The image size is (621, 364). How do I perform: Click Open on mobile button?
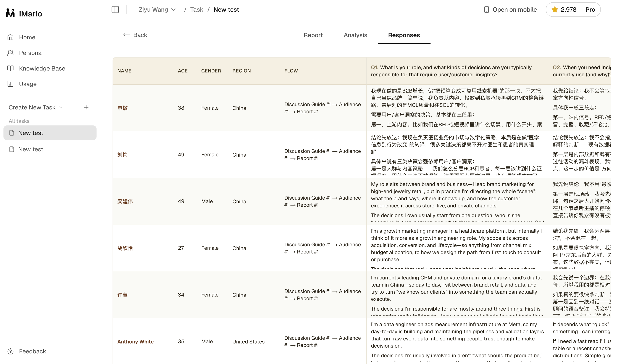click(510, 10)
